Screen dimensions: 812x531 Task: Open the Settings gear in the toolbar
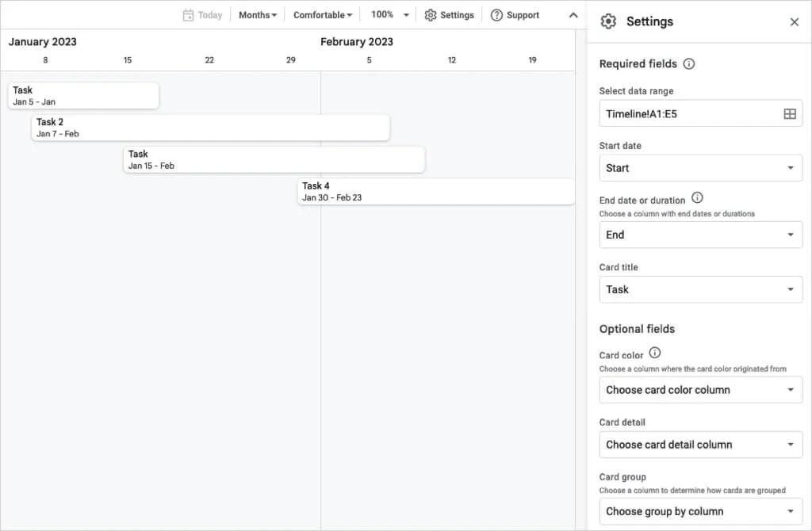click(449, 14)
